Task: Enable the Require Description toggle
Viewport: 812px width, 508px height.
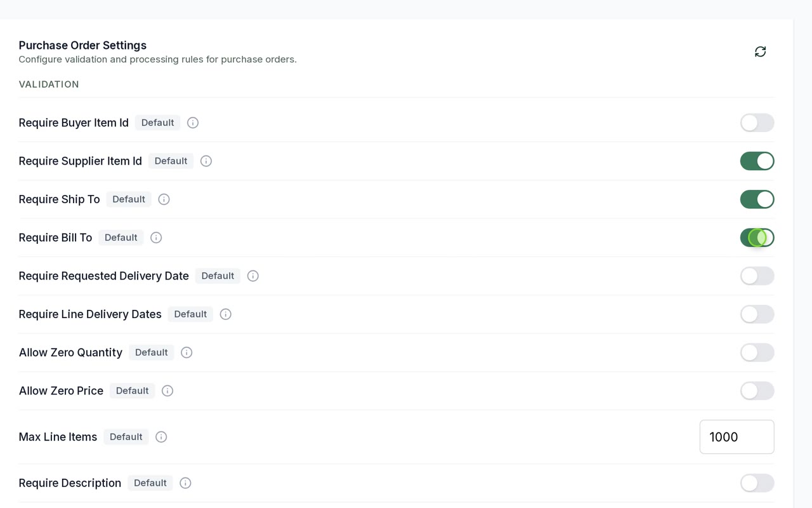Action: click(x=757, y=483)
